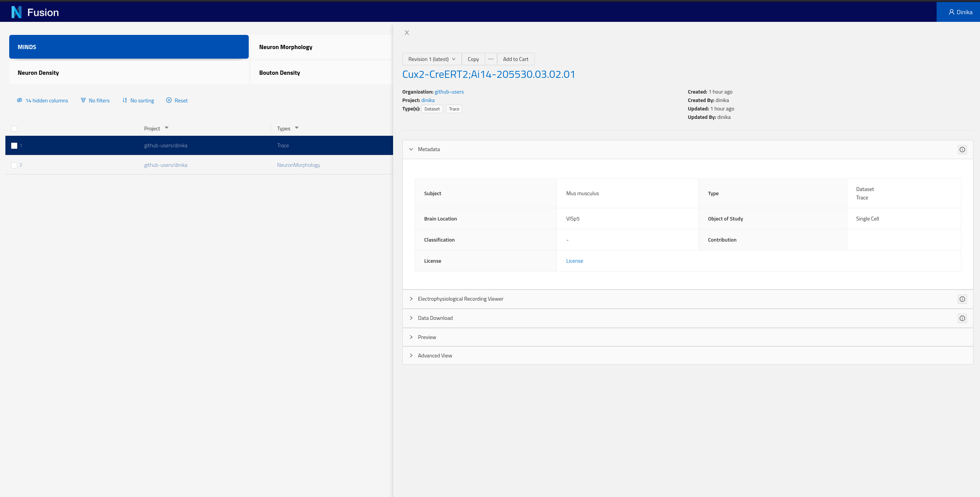Image resolution: width=980 pixels, height=497 pixels.
Task: Click the Classification label
Action: [x=439, y=240]
